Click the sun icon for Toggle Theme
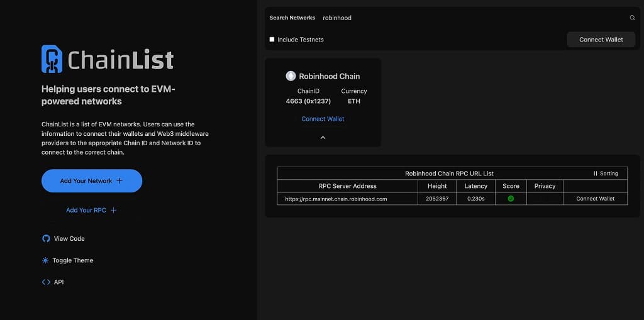This screenshot has height=320, width=644. [45, 260]
